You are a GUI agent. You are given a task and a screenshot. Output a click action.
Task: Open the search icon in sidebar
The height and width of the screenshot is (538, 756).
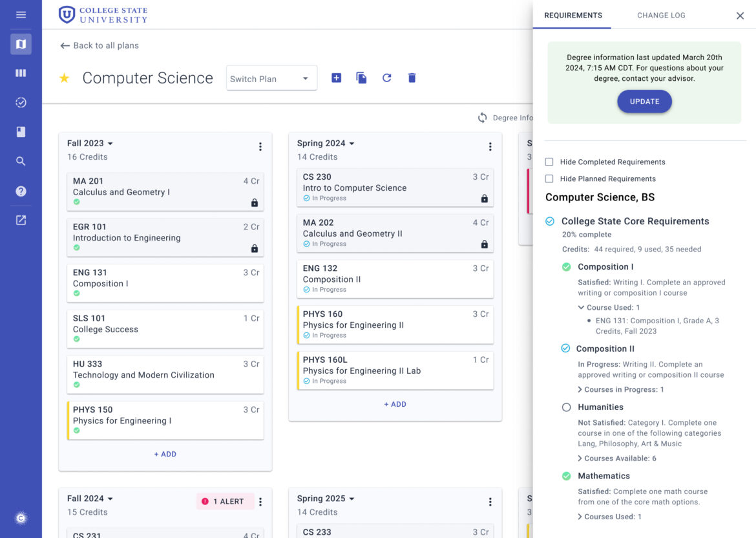21,161
